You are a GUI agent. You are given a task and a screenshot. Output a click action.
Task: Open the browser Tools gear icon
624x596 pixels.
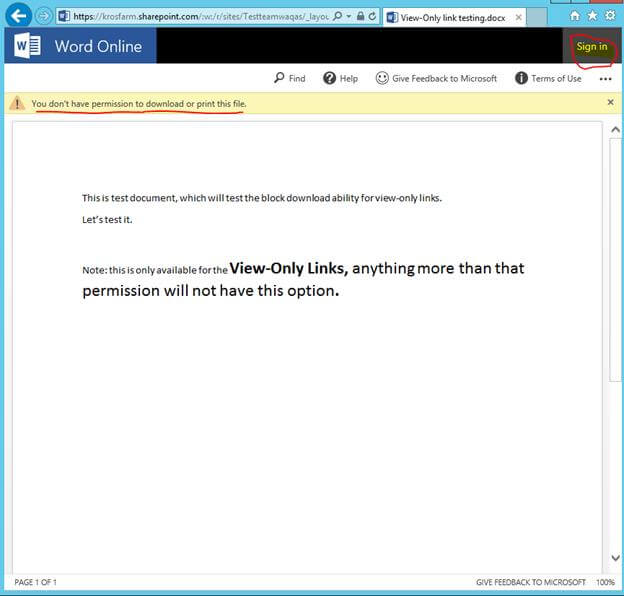click(610, 16)
